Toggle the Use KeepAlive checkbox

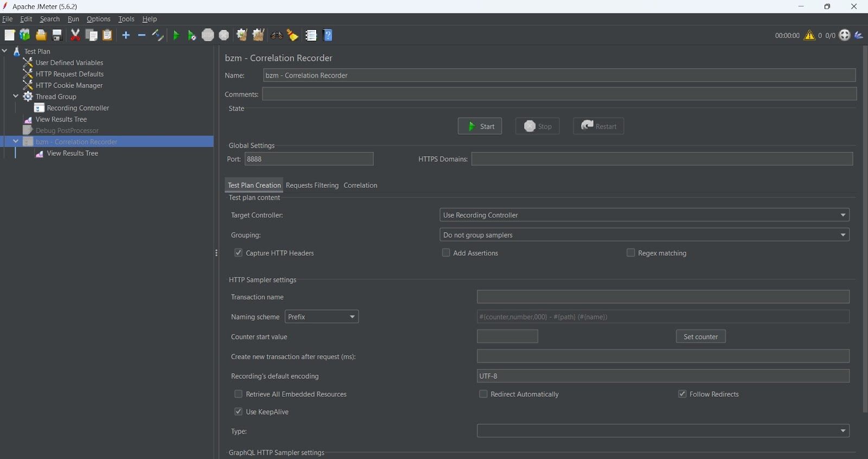tap(238, 412)
